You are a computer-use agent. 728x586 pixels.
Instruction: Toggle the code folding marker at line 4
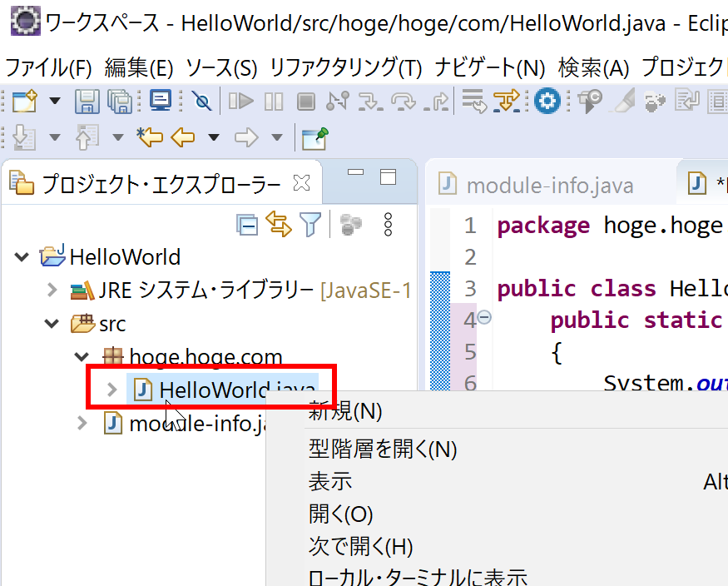[x=484, y=317]
